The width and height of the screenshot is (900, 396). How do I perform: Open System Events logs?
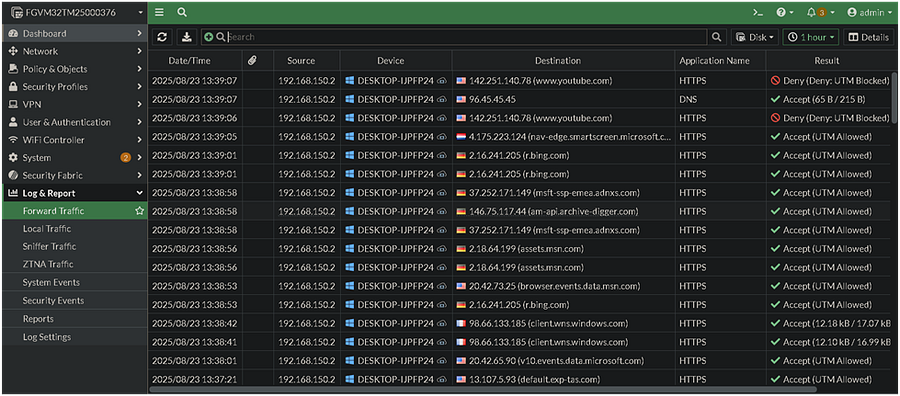click(74, 283)
